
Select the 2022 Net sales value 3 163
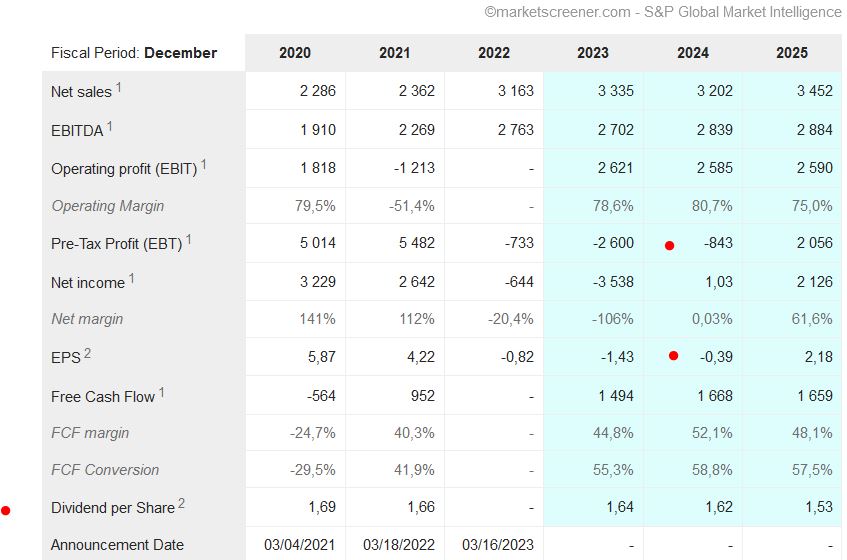click(515, 91)
